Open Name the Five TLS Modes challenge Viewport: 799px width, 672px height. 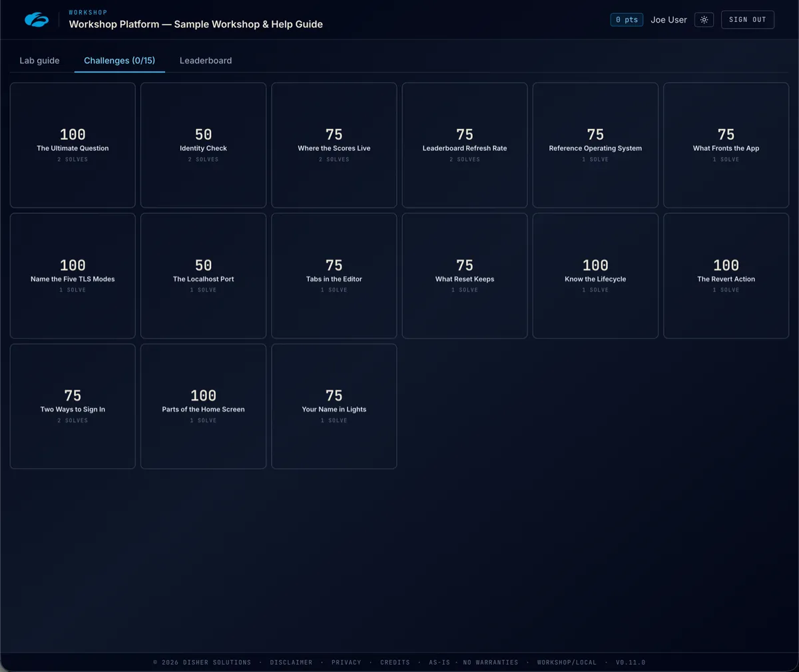tap(73, 275)
